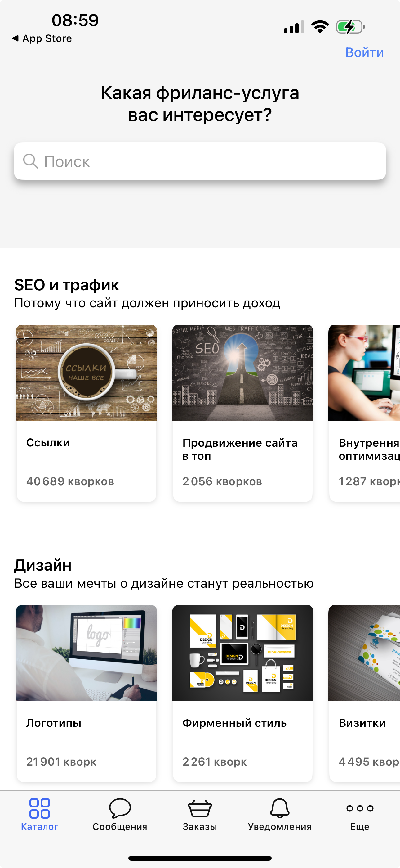
Task: Tap the Wi-Fi status icon
Action: pyautogui.click(x=320, y=27)
